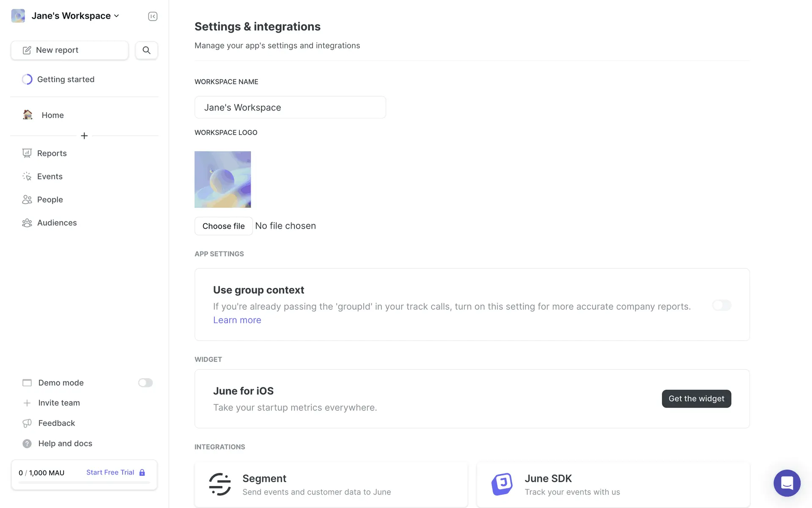
Task: Go to the People page
Action: (50, 200)
